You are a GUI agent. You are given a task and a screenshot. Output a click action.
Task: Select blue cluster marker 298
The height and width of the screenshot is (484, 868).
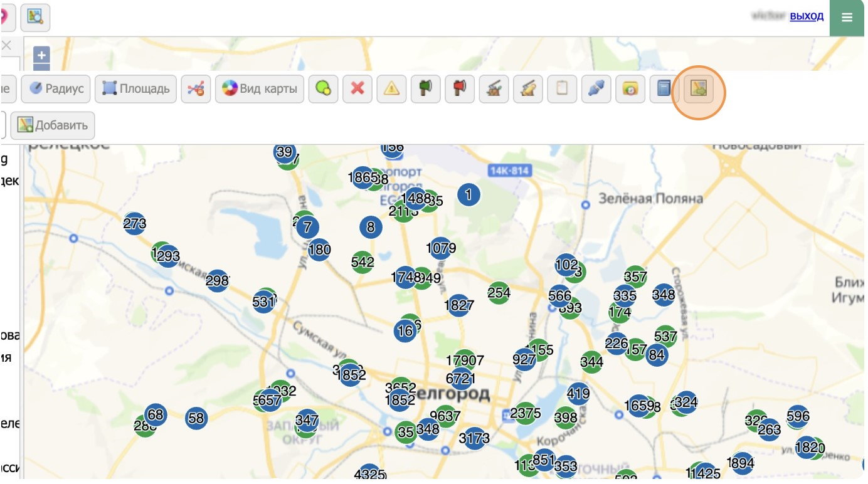pyautogui.click(x=217, y=280)
